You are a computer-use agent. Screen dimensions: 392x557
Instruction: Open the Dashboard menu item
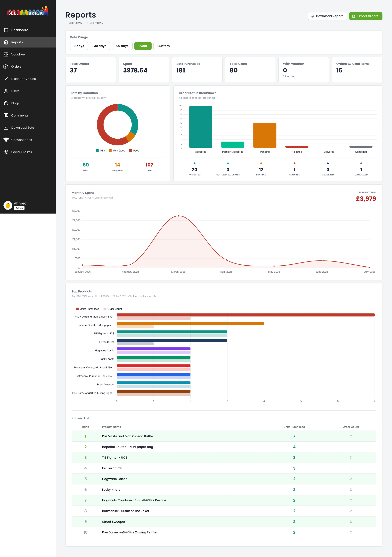point(28,30)
